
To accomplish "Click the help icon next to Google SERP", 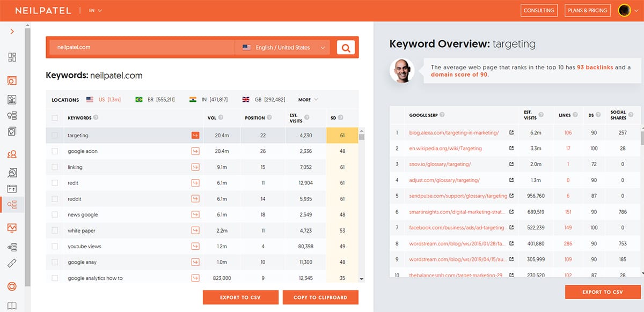I will click(x=442, y=115).
